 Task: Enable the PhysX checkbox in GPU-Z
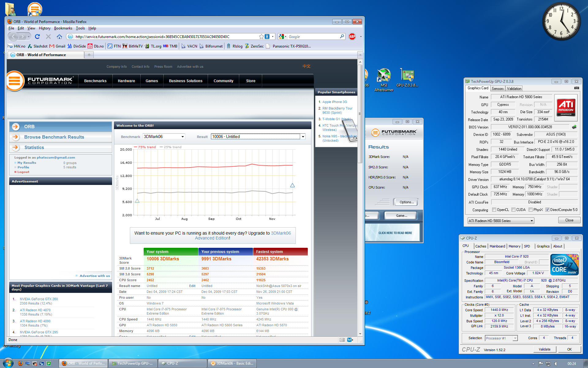coord(530,210)
